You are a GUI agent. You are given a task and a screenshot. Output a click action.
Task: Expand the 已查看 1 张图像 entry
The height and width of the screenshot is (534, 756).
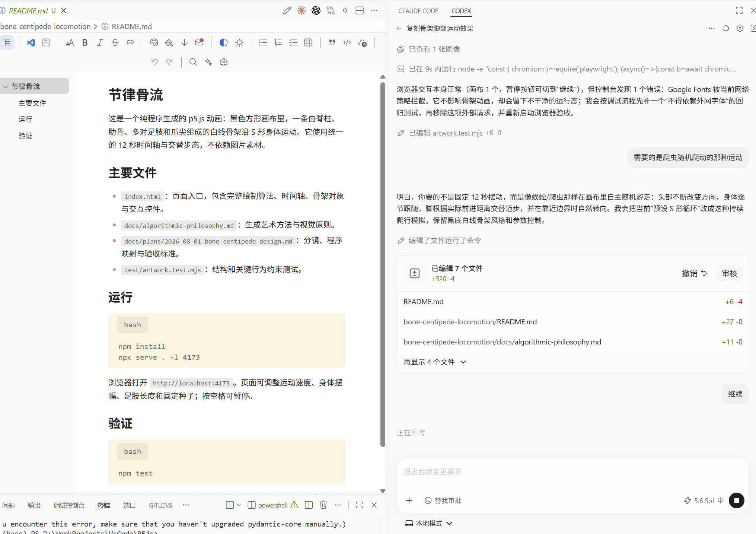click(x=429, y=49)
